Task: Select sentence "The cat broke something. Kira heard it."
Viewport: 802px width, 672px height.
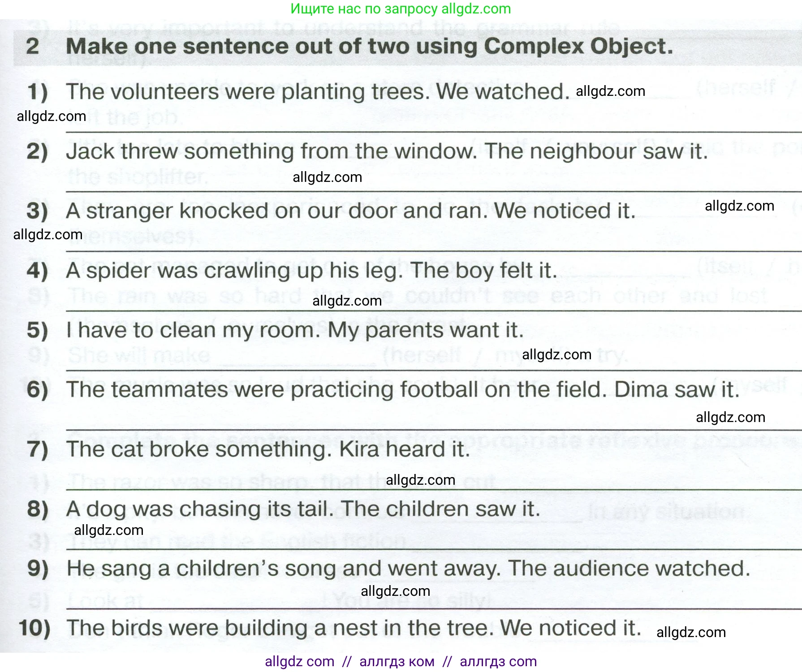Action: click(268, 449)
